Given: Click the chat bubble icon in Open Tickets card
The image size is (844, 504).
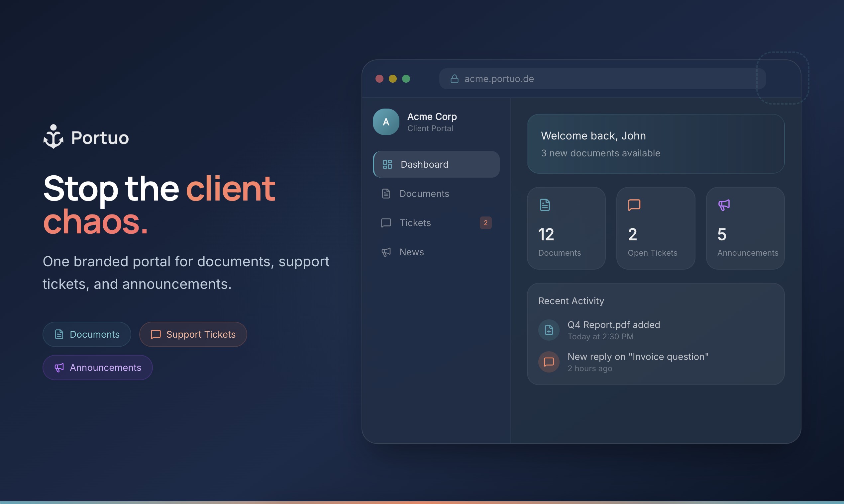Looking at the screenshot, I should tap(634, 205).
